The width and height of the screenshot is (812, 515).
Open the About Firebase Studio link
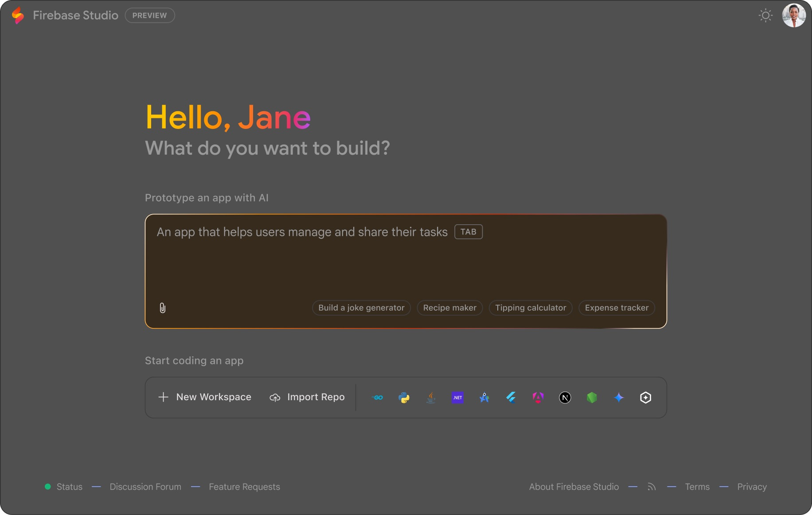tap(574, 487)
